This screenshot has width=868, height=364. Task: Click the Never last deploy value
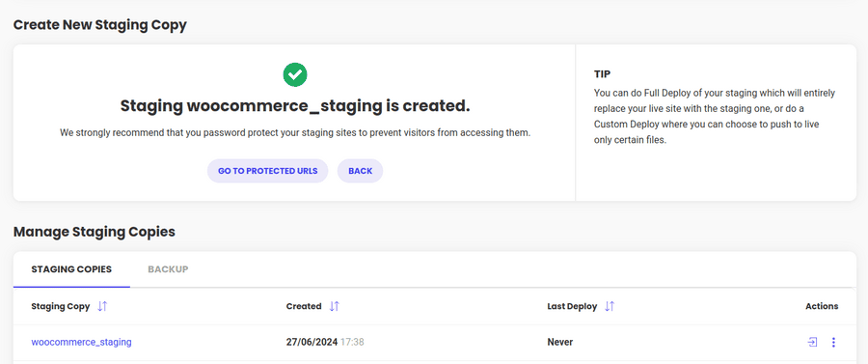coord(560,342)
